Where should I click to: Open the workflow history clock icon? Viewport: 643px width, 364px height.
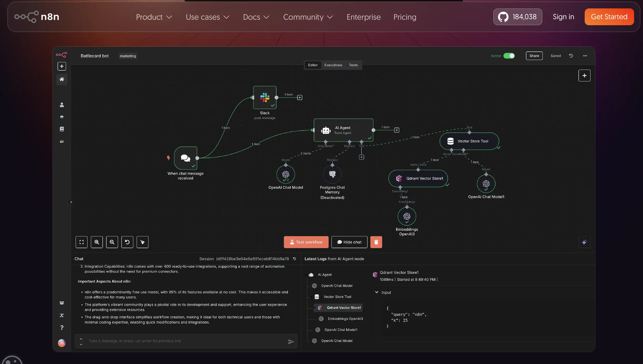click(571, 56)
